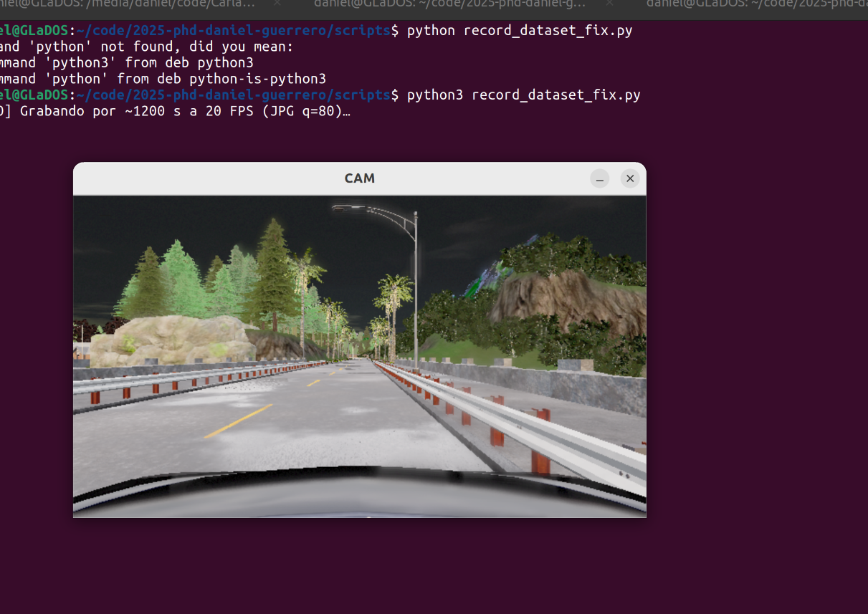Click the 'python3 record_dataset_fix.py' command text

click(523, 95)
